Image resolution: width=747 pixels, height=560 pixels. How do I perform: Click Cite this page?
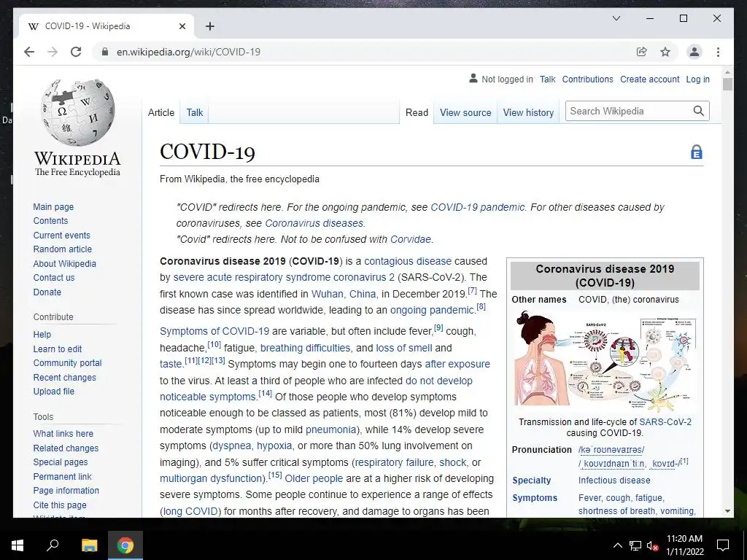coord(60,505)
